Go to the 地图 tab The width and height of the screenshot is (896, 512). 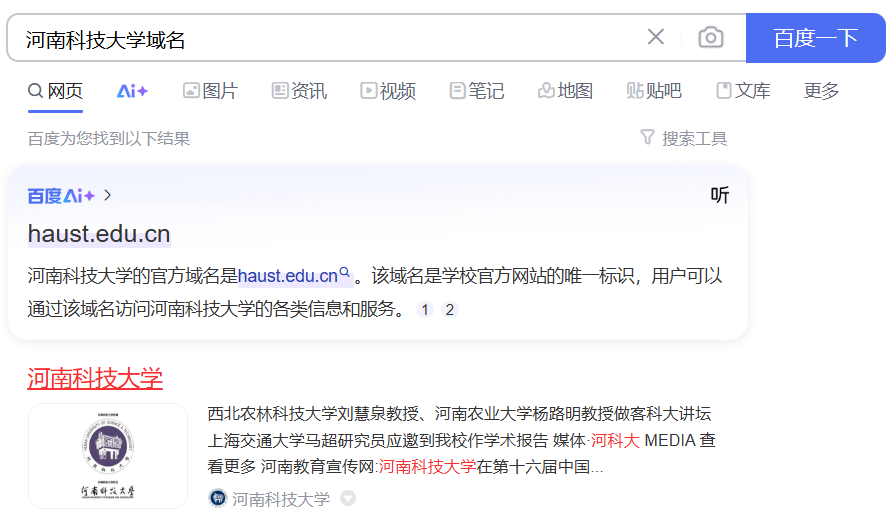(x=565, y=91)
